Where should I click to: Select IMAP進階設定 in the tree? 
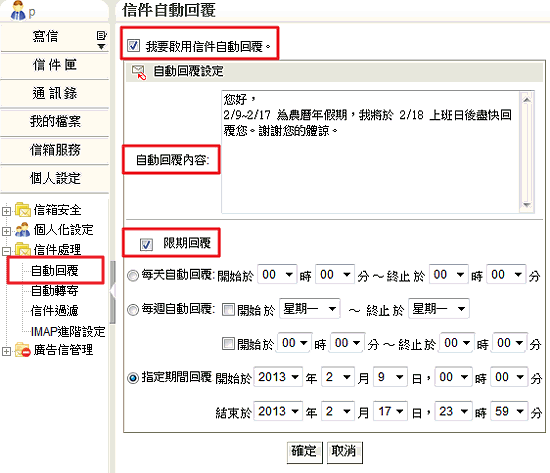click(68, 331)
